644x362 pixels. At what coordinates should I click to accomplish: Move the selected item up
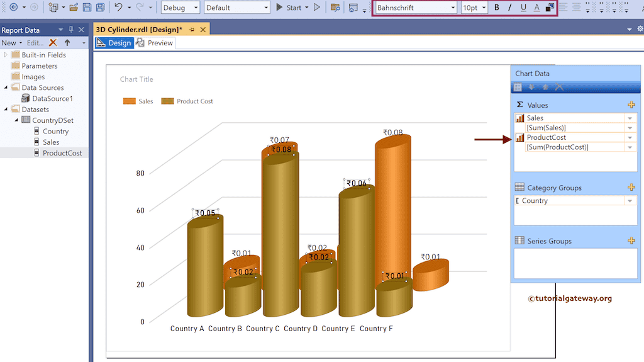67,42
